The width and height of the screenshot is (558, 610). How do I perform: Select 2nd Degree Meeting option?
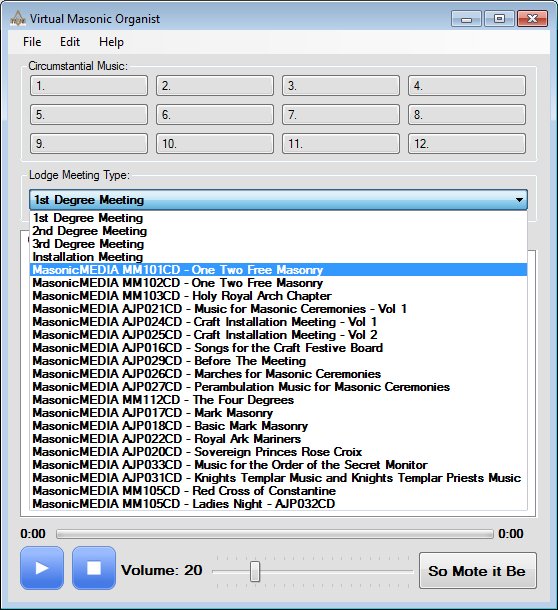[x=278, y=231]
